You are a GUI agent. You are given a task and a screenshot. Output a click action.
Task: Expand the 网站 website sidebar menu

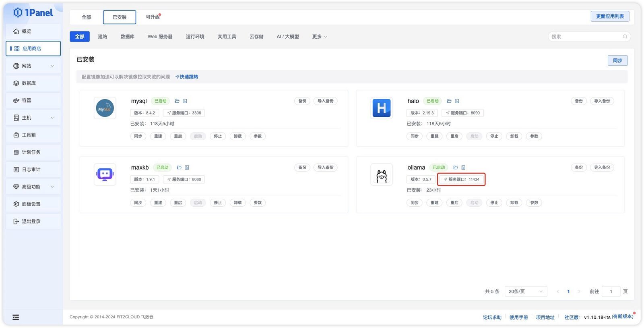point(33,66)
